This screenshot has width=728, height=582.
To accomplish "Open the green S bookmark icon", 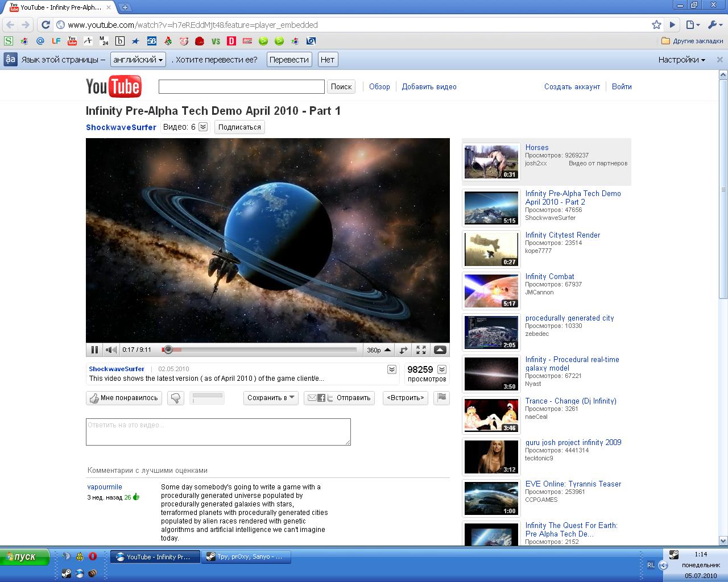I will point(9,41).
